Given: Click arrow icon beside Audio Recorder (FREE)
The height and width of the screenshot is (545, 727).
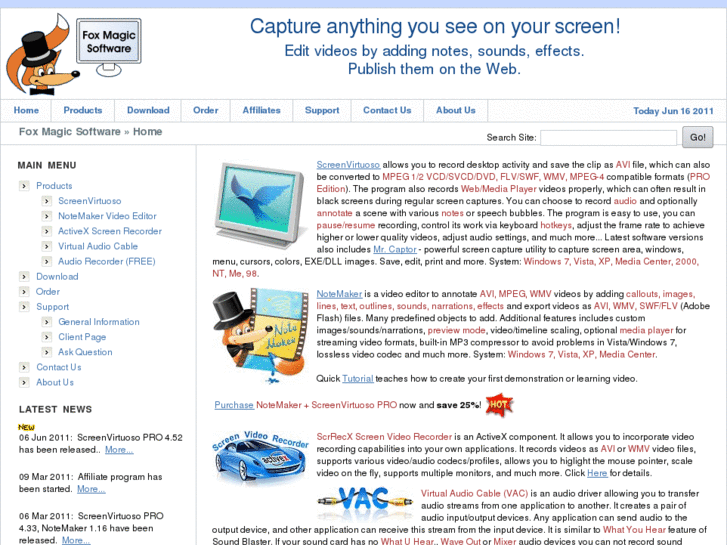Looking at the screenshot, I should (x=46, y=262).
